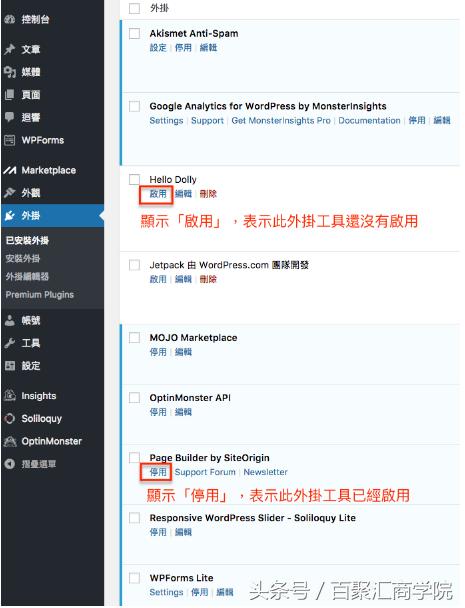465x608 pixels.
Task: Deactivate Soliloquy Lite slider via 停用
Action: [158, 532]
